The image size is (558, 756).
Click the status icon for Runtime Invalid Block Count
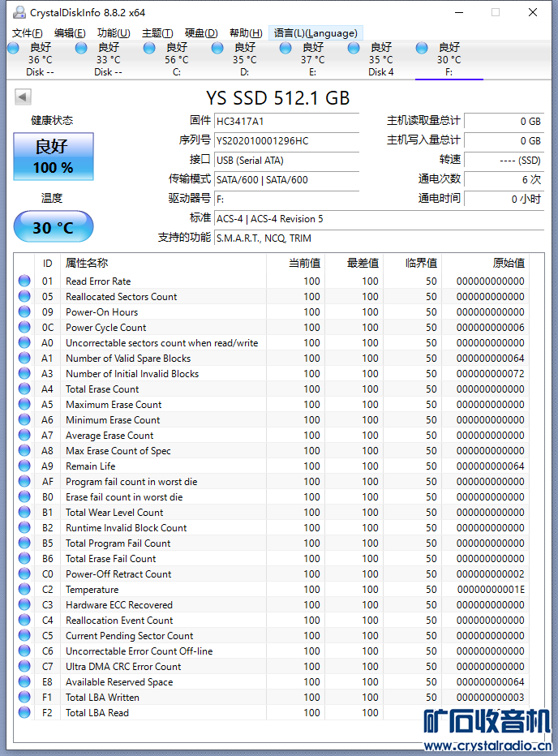point(24,527)
